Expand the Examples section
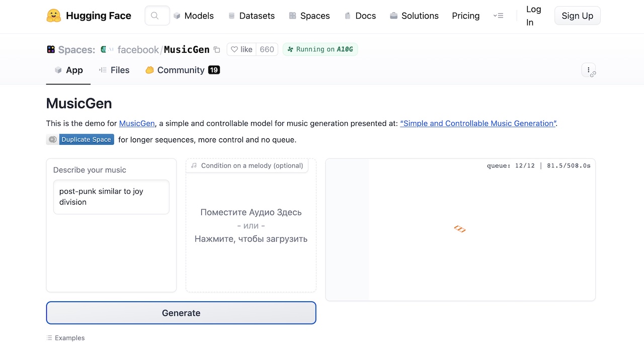Viewport: 644px width, 343px height. click(x=65, y=338)
